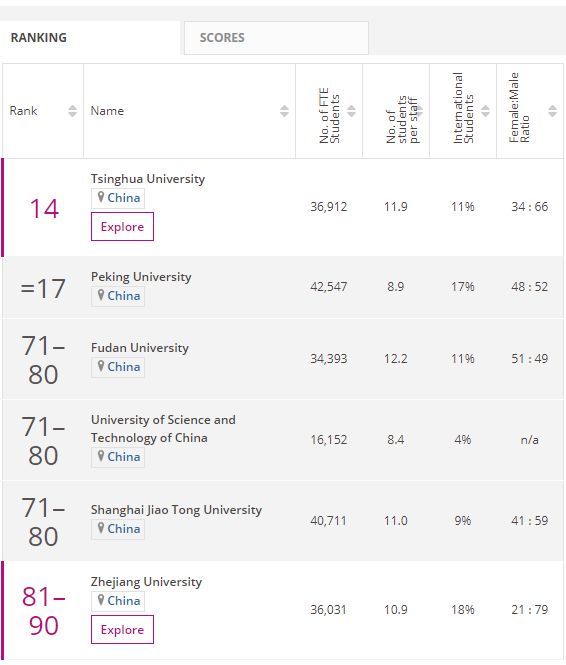The height and width of the screenshot is (665, 566).
Task: Click China tag under Fudan University
Action: tap(118, 367)
